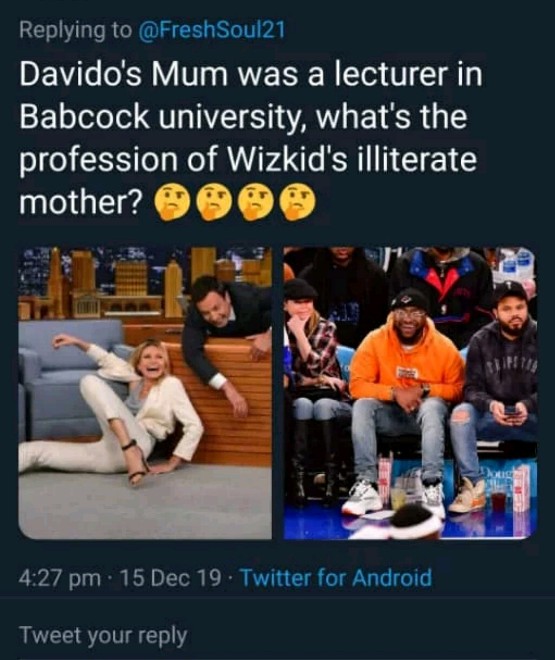This screenshot has width=555, height=660.
Task: Open the Twitter for Android source link
Action: [x=336, y=578]
